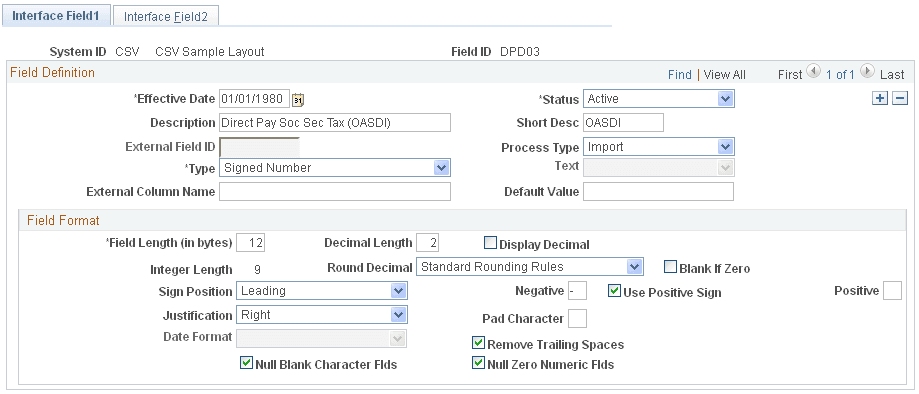Click the Field Format section header

(63, 220)
